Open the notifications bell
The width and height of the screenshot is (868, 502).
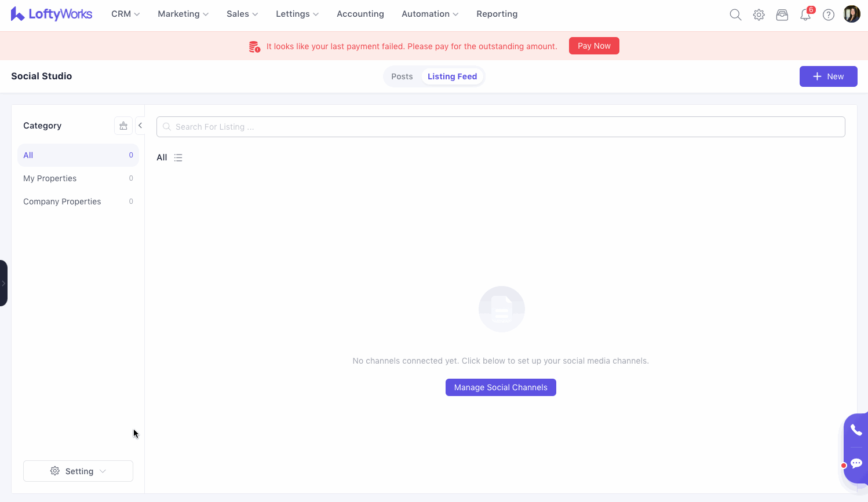click(805, 15)
